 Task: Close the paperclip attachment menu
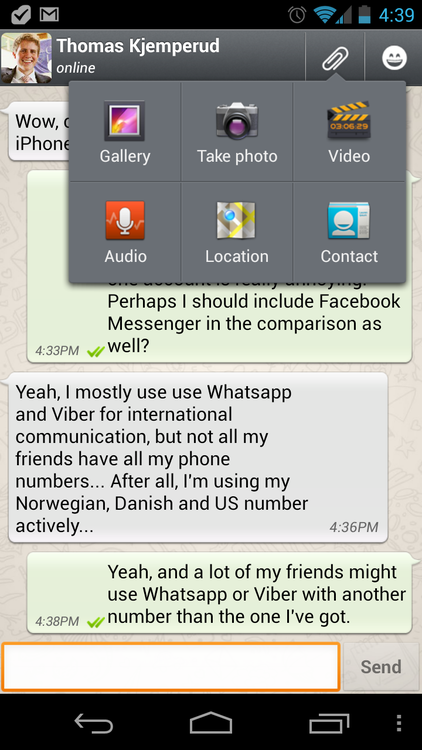[335, 58]
